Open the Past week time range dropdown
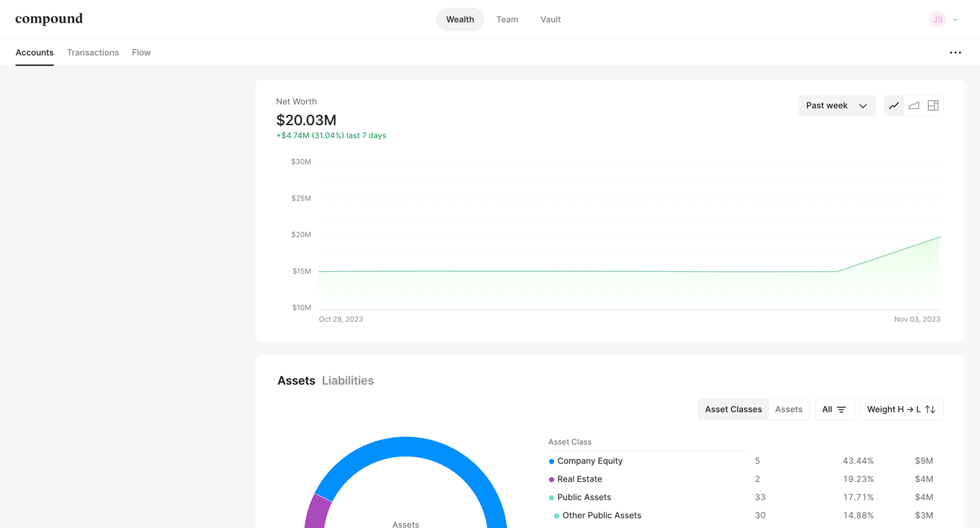980x528 pixels. pos(837,106)
